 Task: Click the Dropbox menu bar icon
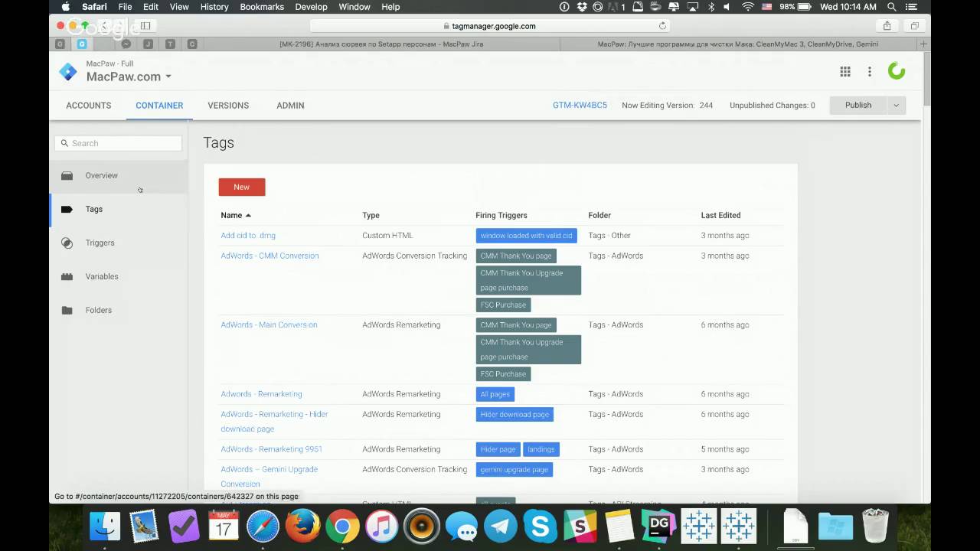[x=583, y=7]
